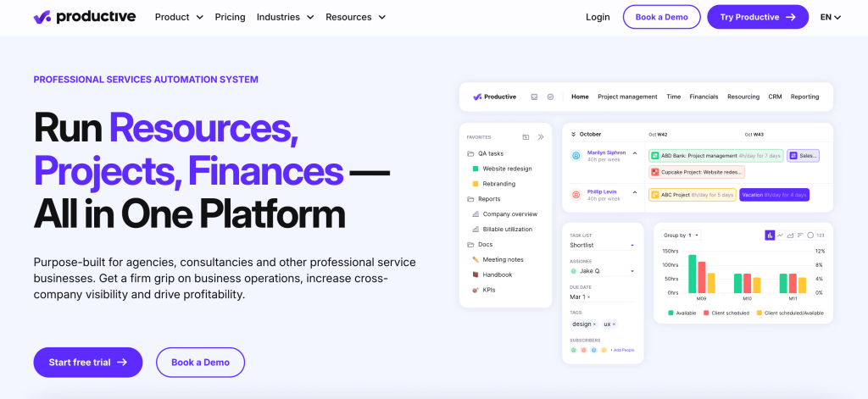Image resolution: width=868 pixels, height=399 pixels.
Task: Collapse Phillip Levin's row chevron
Action: point(634,192)
